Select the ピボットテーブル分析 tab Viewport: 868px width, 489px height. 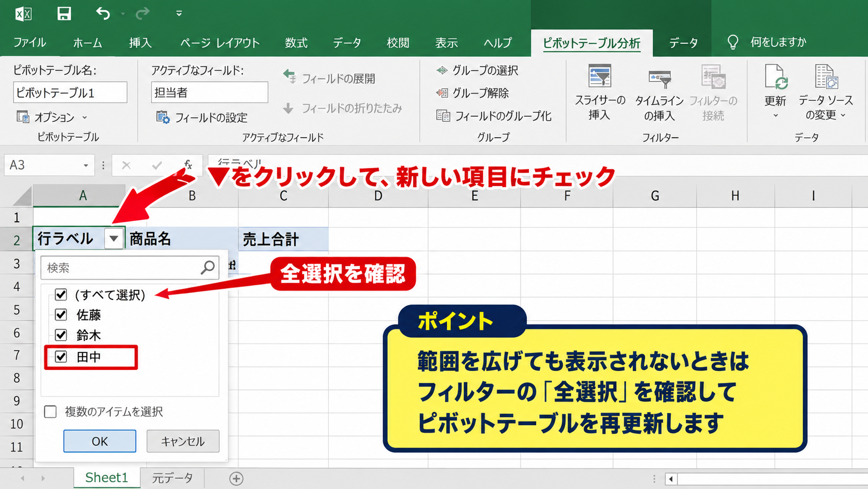[x=591, y=43]
